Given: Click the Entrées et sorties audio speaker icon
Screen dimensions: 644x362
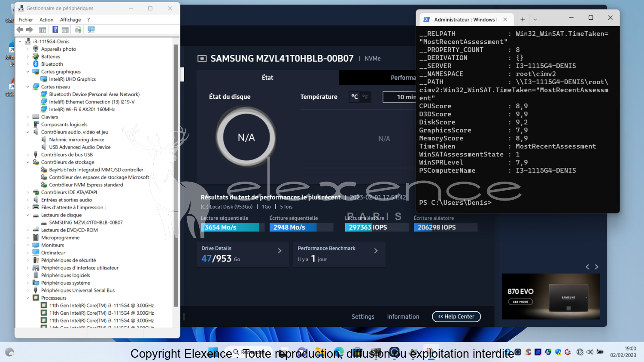Looking at the screenshot, I should 36,200.
